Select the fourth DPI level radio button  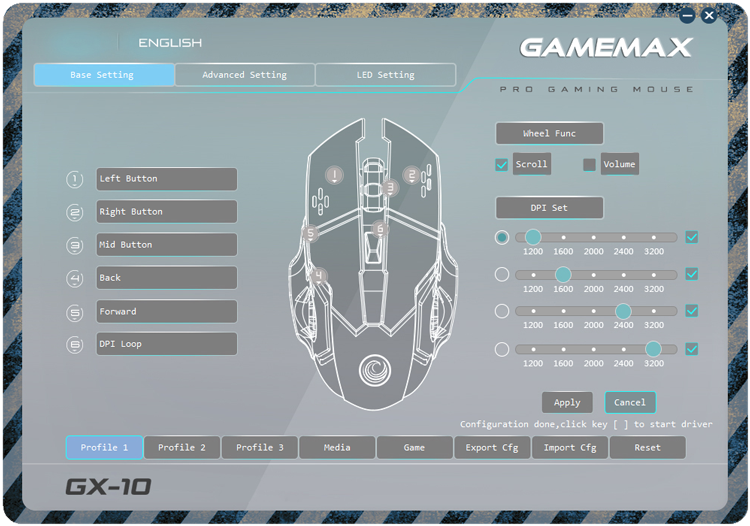pyautogui.click(x=502, y=350)
